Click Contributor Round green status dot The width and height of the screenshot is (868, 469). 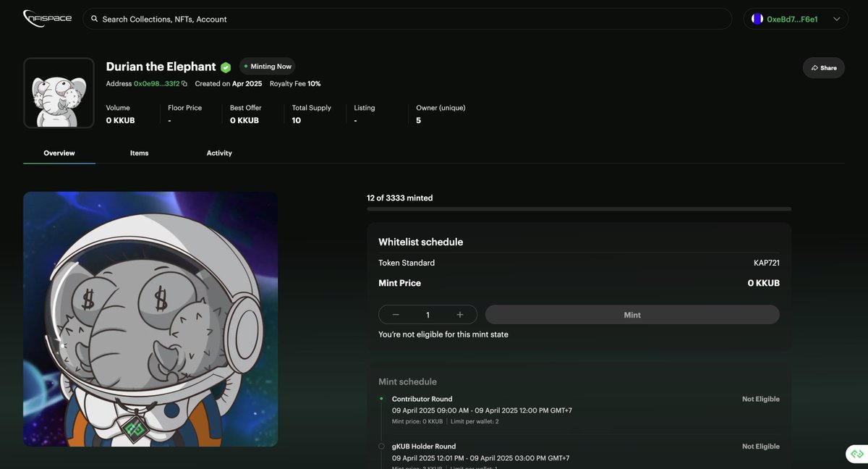point(381,398)
